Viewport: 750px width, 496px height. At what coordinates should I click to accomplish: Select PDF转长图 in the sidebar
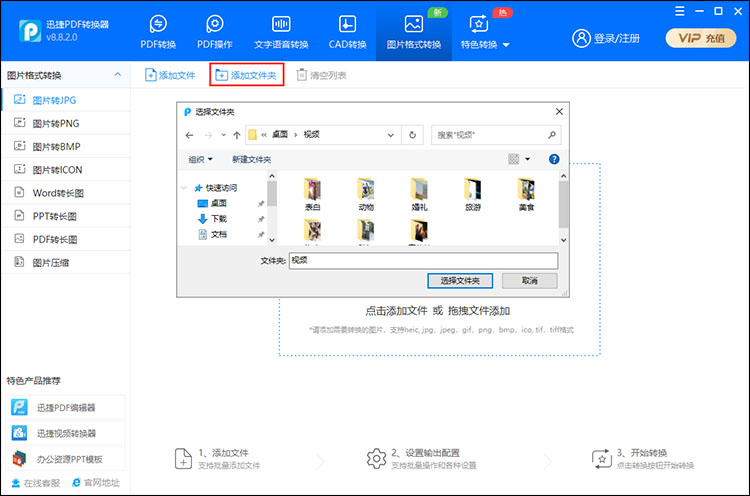coord(66,239)
